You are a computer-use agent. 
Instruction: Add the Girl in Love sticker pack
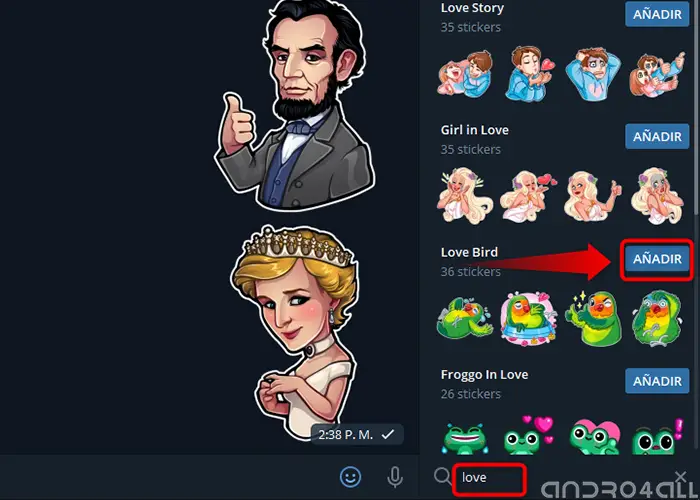[x=657, y=137]
